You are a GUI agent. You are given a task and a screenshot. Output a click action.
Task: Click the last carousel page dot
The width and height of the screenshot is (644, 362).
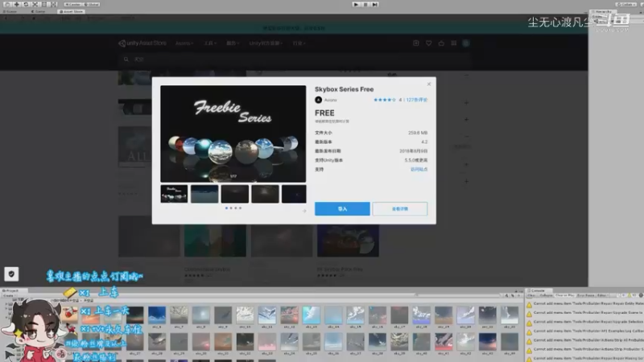[x=240, y=208]
